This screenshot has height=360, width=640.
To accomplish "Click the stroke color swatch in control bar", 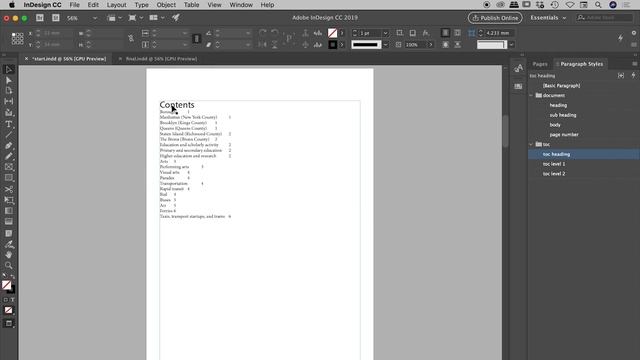I will point(332,44).
